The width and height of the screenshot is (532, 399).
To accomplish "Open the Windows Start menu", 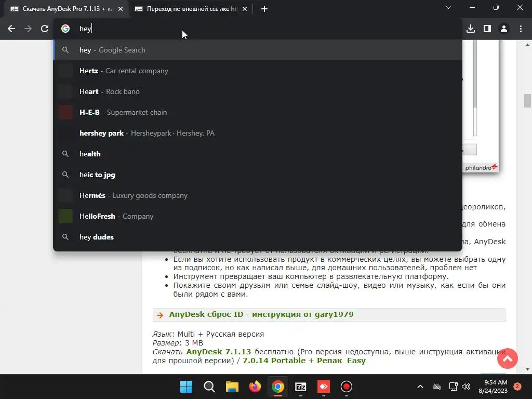I will point(187,387).
